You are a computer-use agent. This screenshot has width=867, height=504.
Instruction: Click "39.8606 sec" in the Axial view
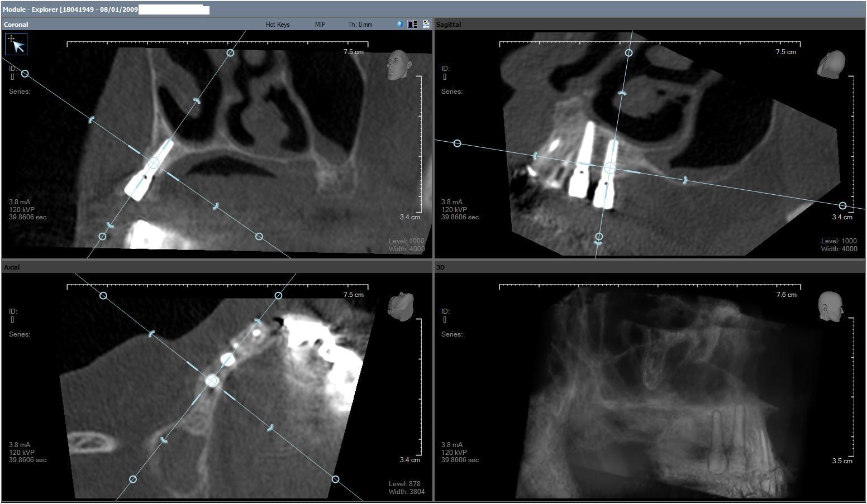[28, 460]
